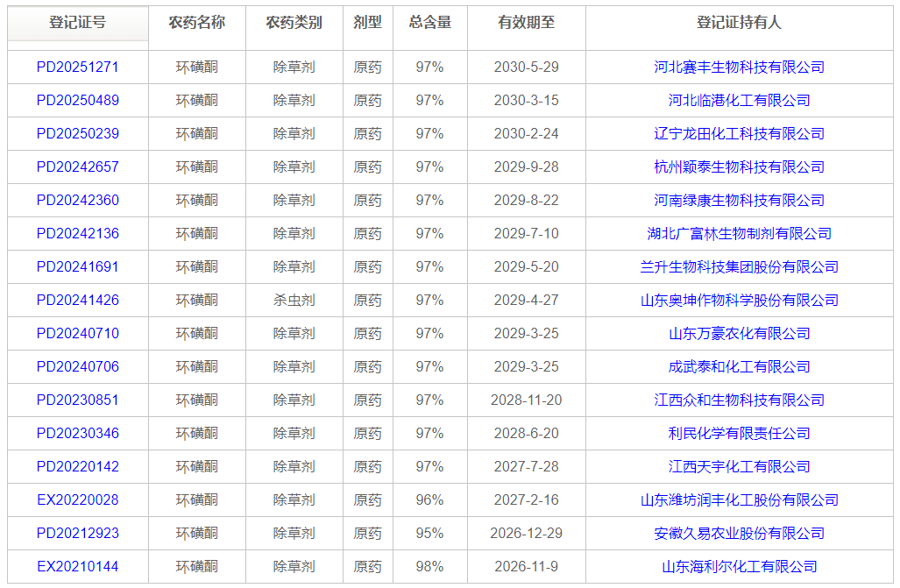Image resolution: width=900 pixels, height=588 pixels.
Task: Open holder 安徽久易农业股份有限公司
Action: click(739, 534)
